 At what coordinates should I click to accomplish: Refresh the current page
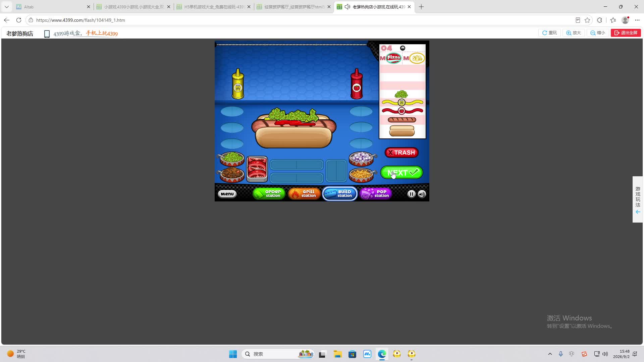coord(19,20)
